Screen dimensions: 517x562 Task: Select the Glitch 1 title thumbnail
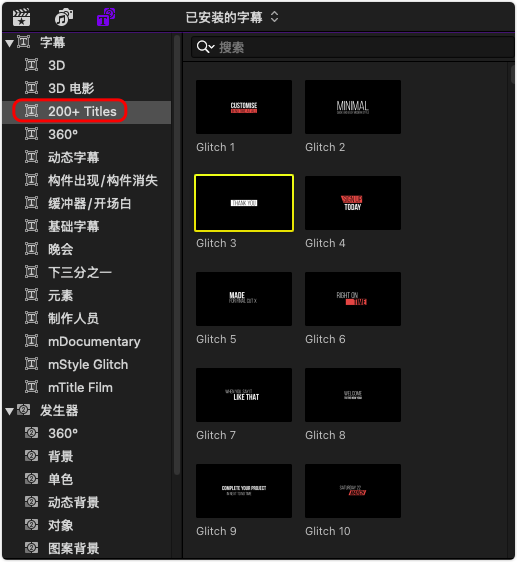point(244,107)
